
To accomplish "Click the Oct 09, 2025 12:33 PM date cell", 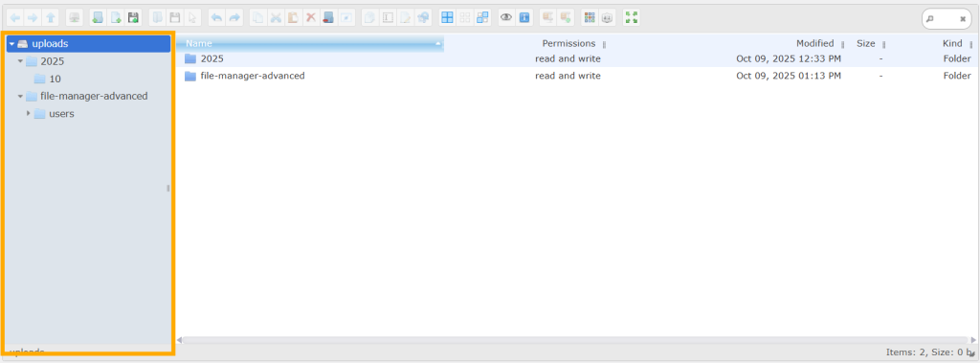I will 789,58.
